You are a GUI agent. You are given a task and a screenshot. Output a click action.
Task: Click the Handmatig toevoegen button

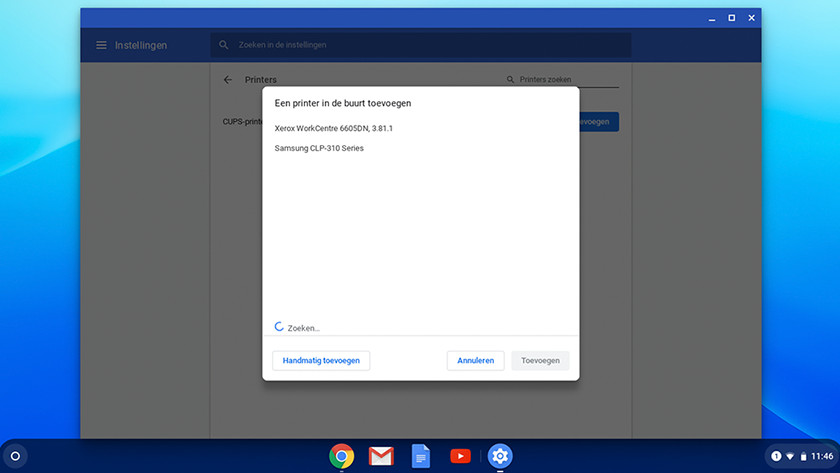pyautogui.click(x=321, y=360)
